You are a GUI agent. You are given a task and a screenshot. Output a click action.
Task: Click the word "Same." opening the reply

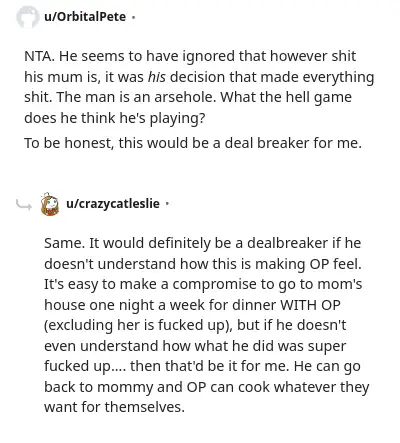64,243
